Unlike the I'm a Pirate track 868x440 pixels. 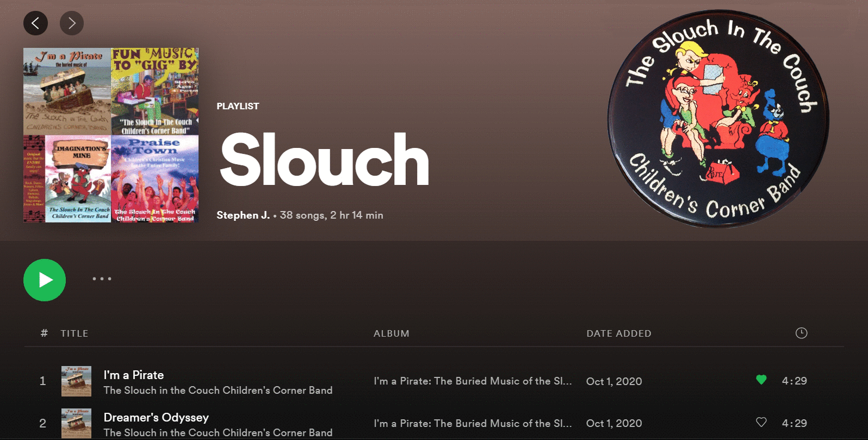tap(761, 380)
